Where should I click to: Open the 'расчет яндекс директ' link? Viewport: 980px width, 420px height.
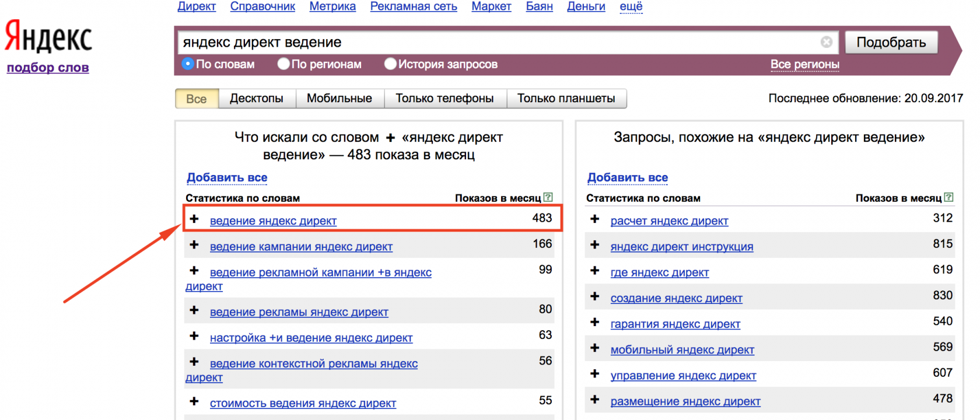pyautogui.click(x=669, y=220)
